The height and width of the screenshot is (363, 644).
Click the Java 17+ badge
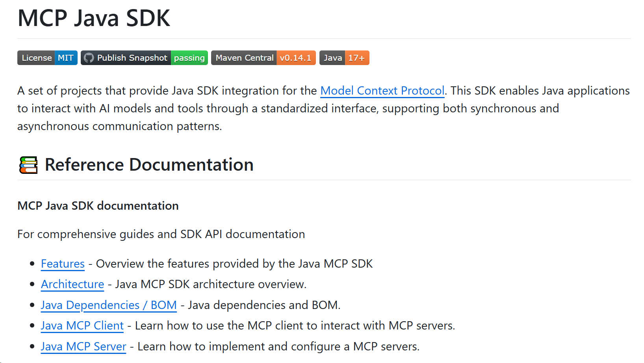pyautogui.click(x=344, y=58)
